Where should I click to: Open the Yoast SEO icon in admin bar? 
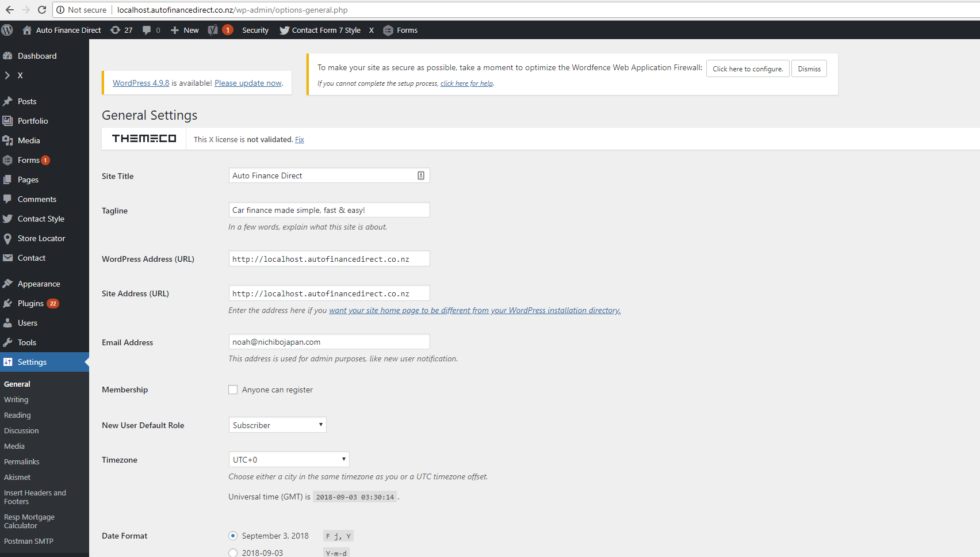coord(213,30)
